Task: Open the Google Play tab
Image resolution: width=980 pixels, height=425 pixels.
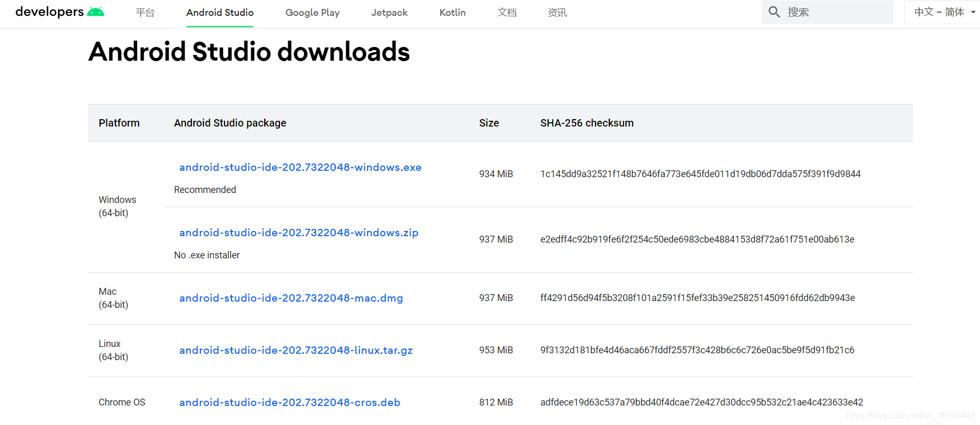Action: 313,12
